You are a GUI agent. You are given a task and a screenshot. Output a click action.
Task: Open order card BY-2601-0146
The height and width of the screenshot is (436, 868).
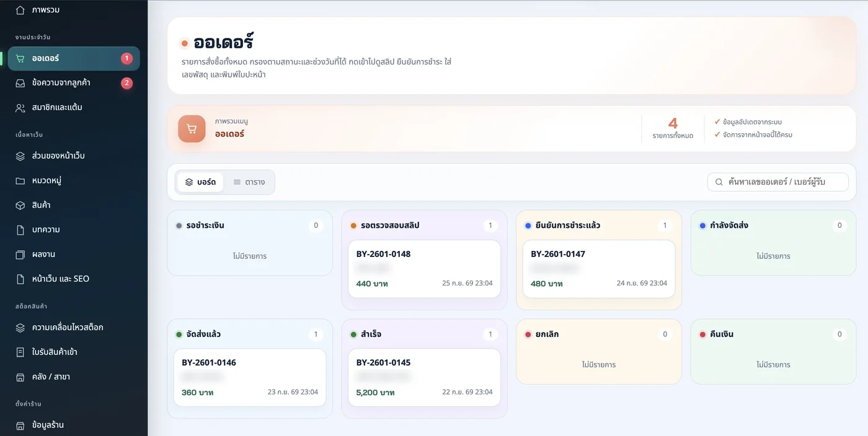coord(250,378)
